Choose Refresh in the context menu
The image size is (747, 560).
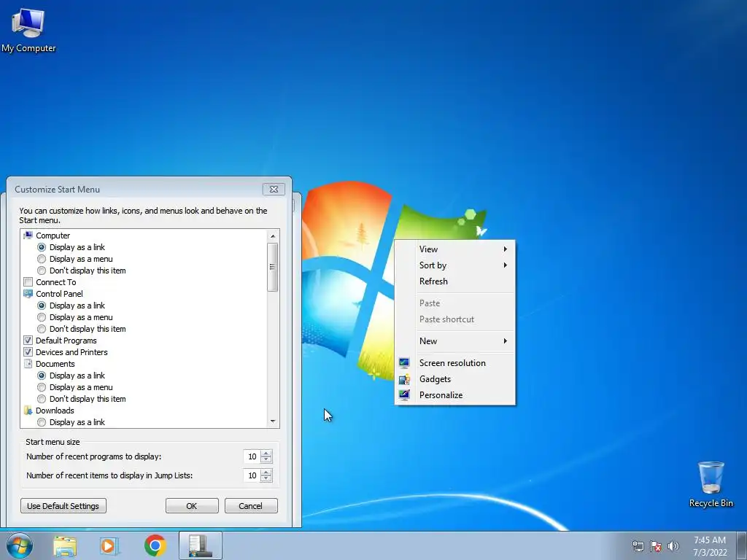455,281
